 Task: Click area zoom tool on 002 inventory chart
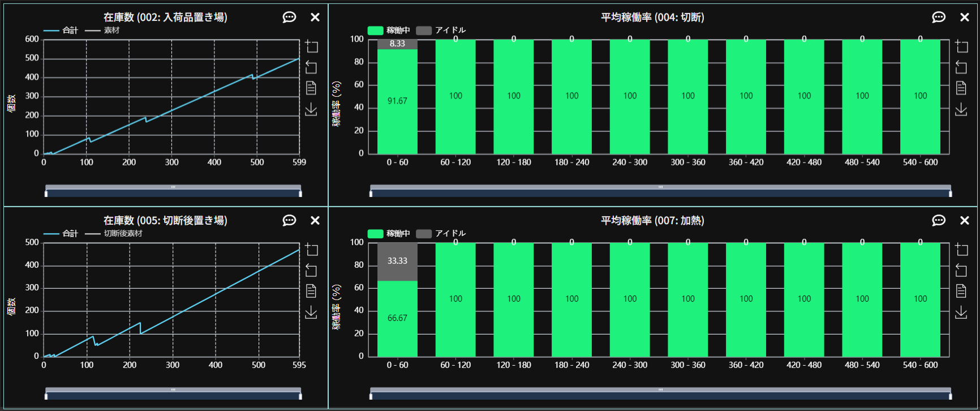[x=311, y=46]
